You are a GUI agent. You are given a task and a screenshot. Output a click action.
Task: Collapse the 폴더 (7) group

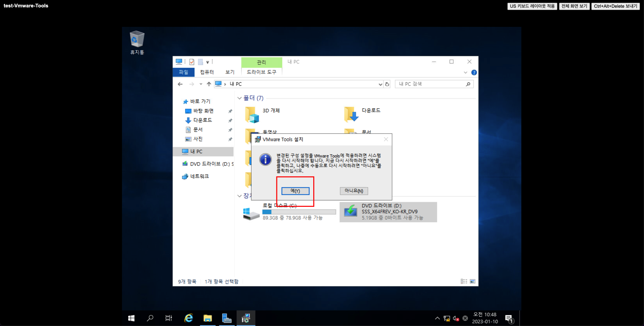(239, 98)
